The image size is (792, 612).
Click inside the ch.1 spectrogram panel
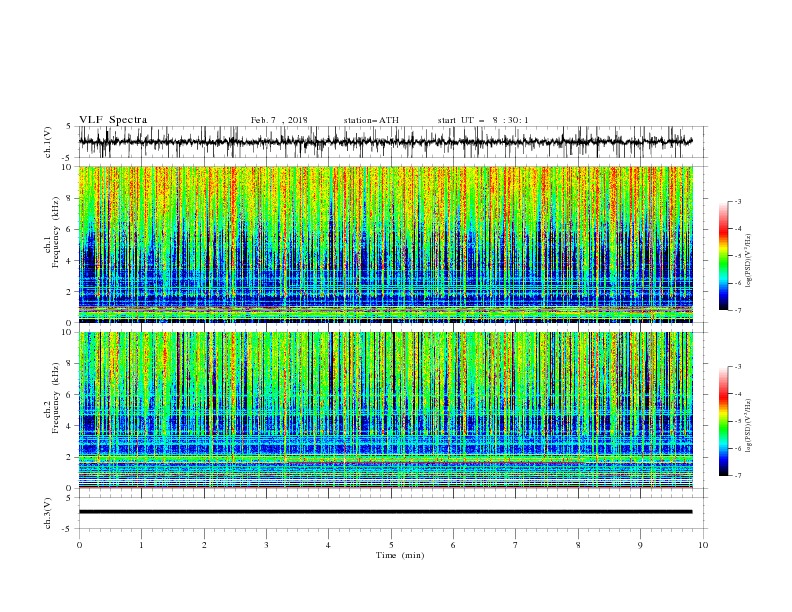click(x=385, y=244)
